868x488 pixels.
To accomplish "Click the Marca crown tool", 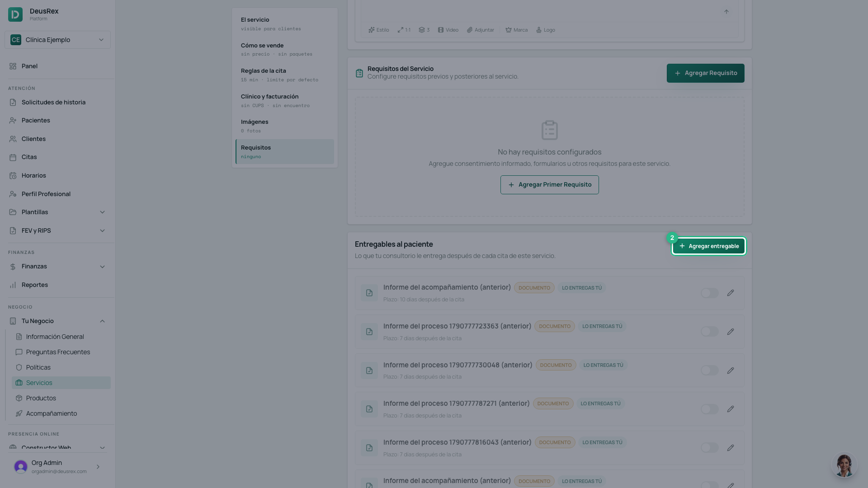I will point(516,30).
